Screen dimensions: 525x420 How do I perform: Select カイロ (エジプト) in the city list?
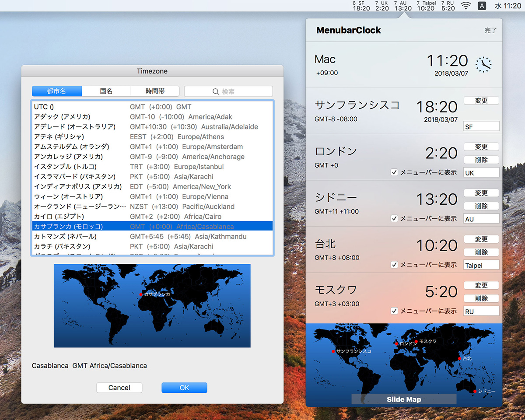(59, 217)
